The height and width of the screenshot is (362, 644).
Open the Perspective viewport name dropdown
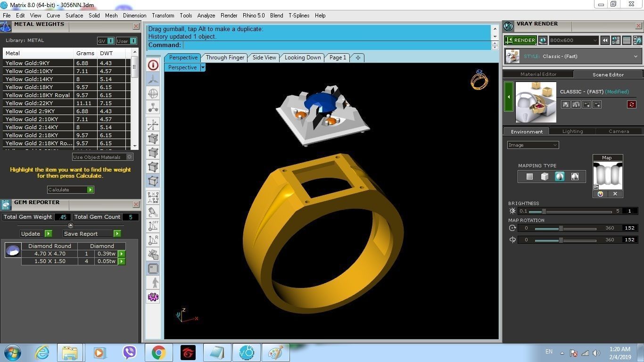pos(203,67)
